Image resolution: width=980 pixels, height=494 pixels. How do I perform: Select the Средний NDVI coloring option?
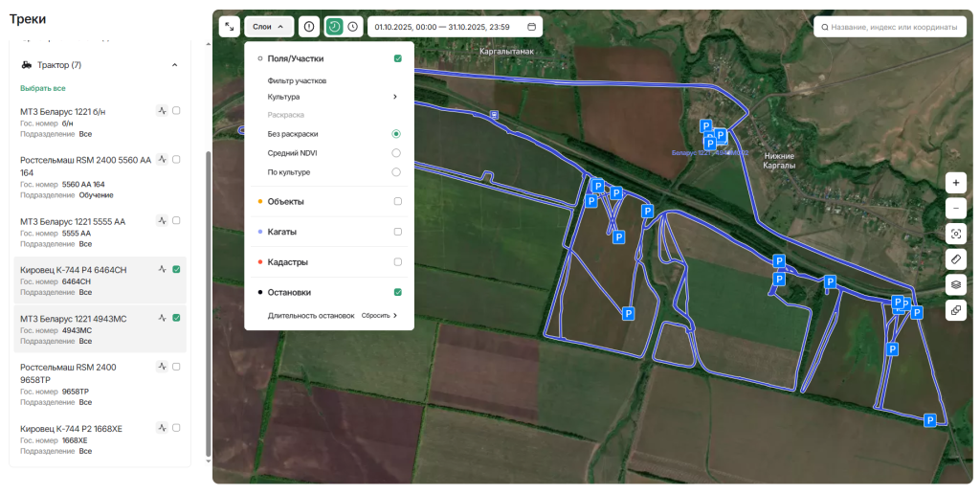(396, 153)
